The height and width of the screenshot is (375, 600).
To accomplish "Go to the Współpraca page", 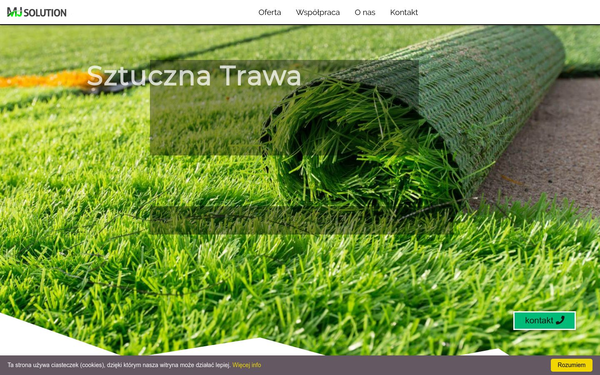I will (x=318, y=12).
